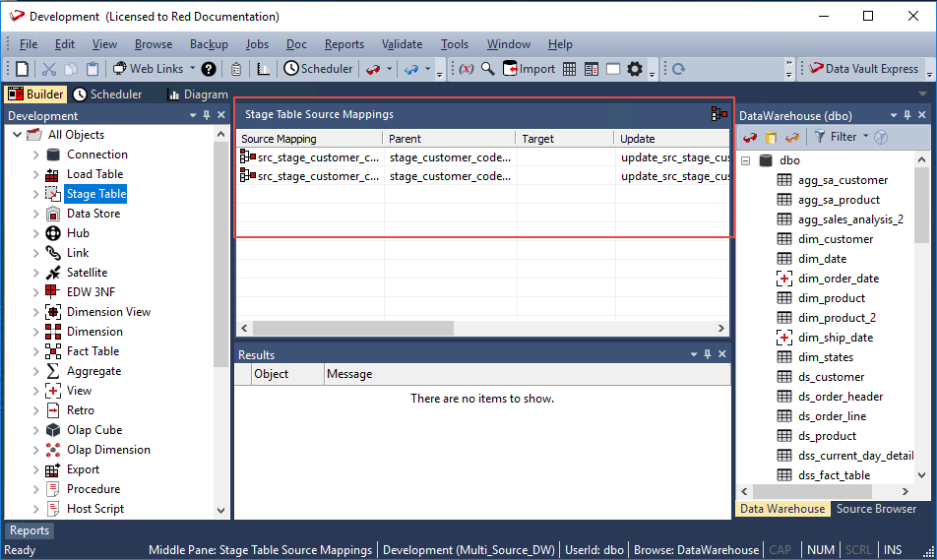Click the help question mark icon
The image size is (937, 560).
209,69
